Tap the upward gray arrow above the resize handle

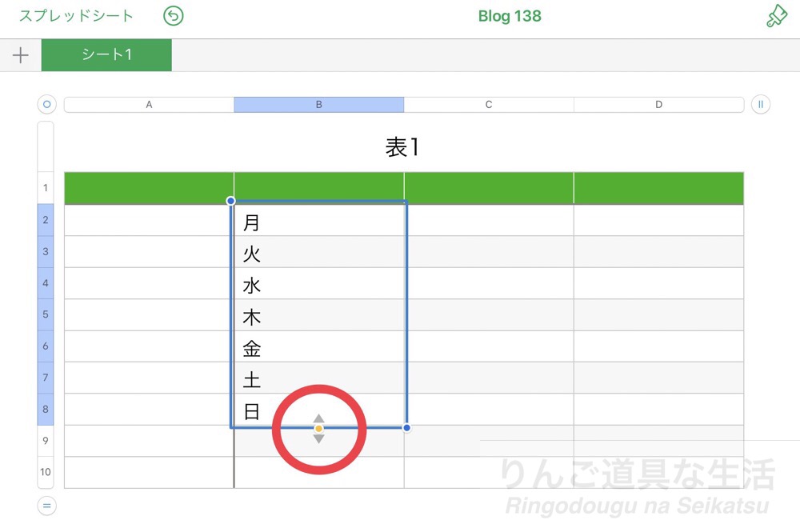coord(319,417)
